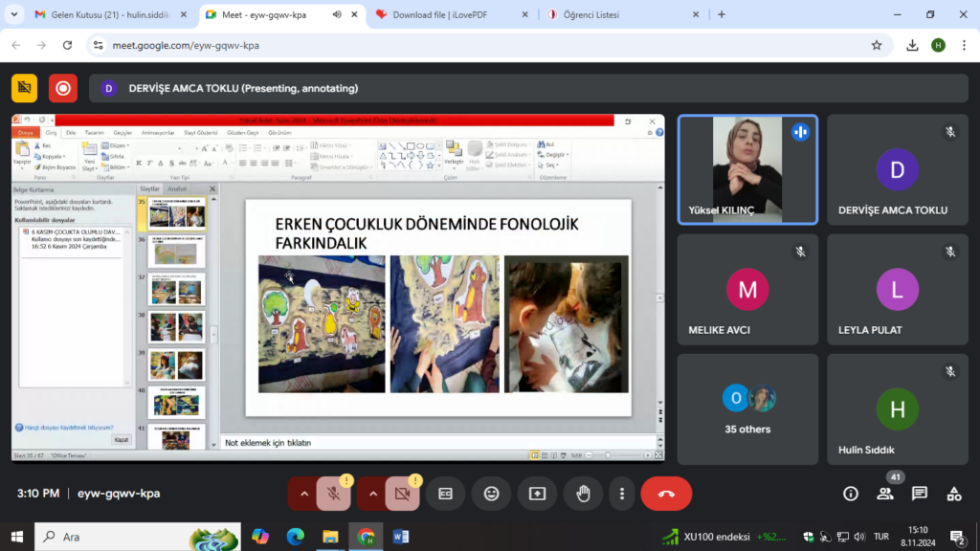980x551 pixels.
Task: Open the in-call chat messages panel
Action: coord(920,494)
